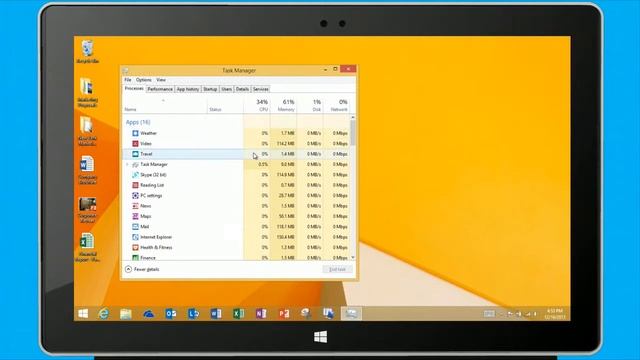Sort by the CPU column header
The width and height of the screenshot is (640, 360).
[x=257, y=105]
